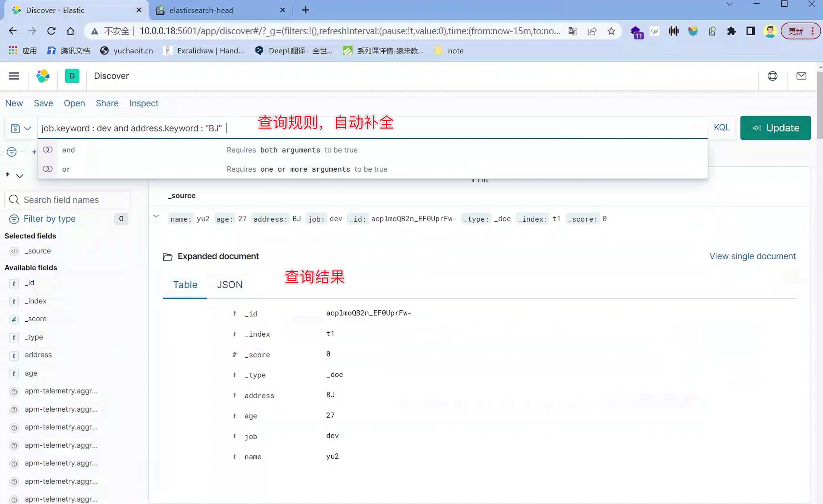Select the 'or' autocomplete suggestion
Viewport: 823px width, 504px height.
click(x=66, y=169)
